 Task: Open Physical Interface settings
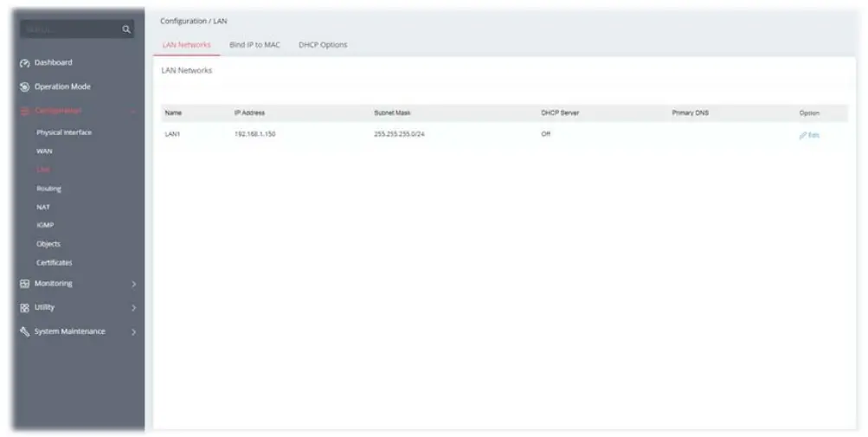click(64, 132)
